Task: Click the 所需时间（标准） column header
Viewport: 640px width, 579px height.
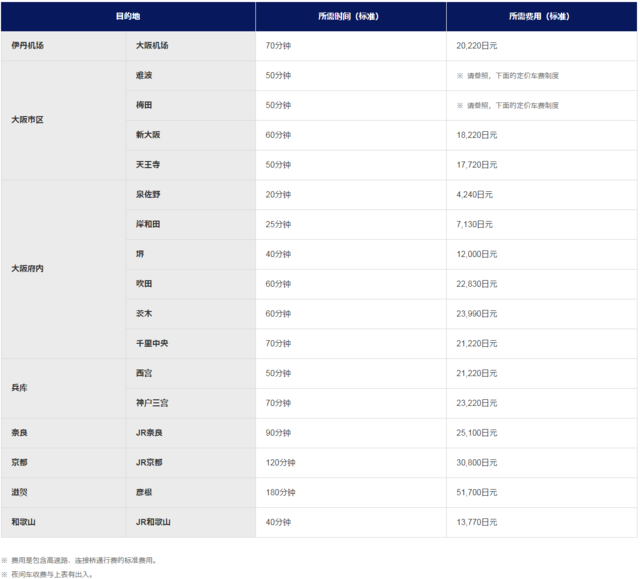Action: click(350, 16)
